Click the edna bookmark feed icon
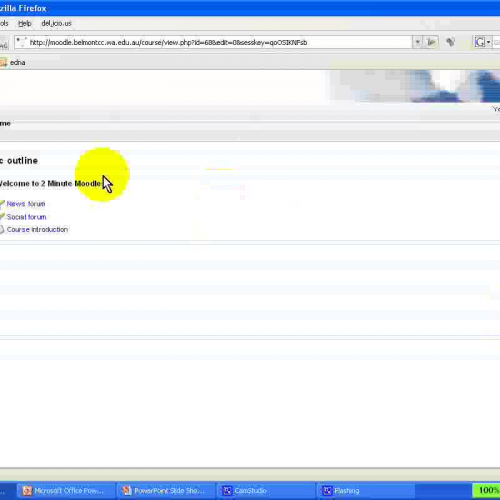 point(3,63)
